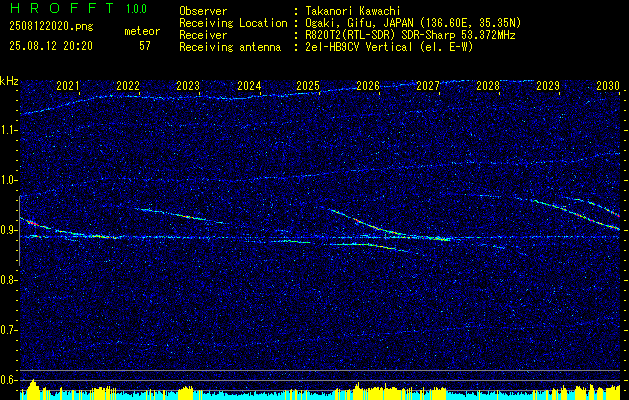This screenshot has height=400, width=629.
Task: Select the filename 2508122020.png
Action: click(51, 26)
